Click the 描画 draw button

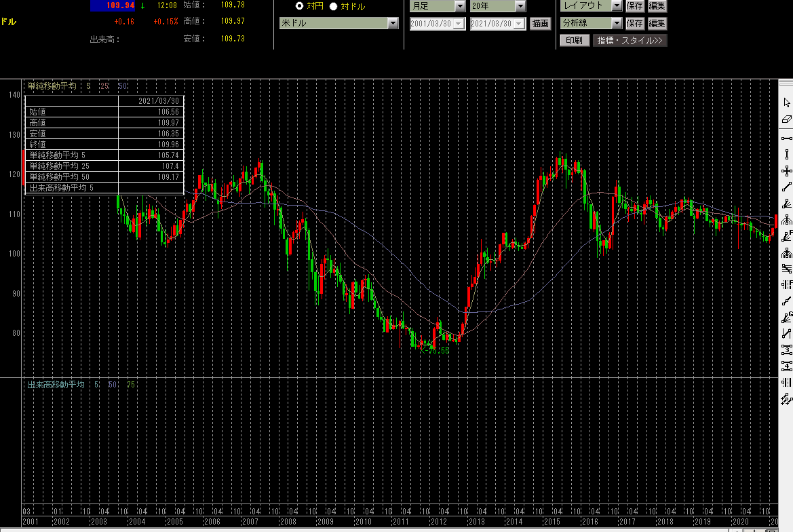[540, 24]
